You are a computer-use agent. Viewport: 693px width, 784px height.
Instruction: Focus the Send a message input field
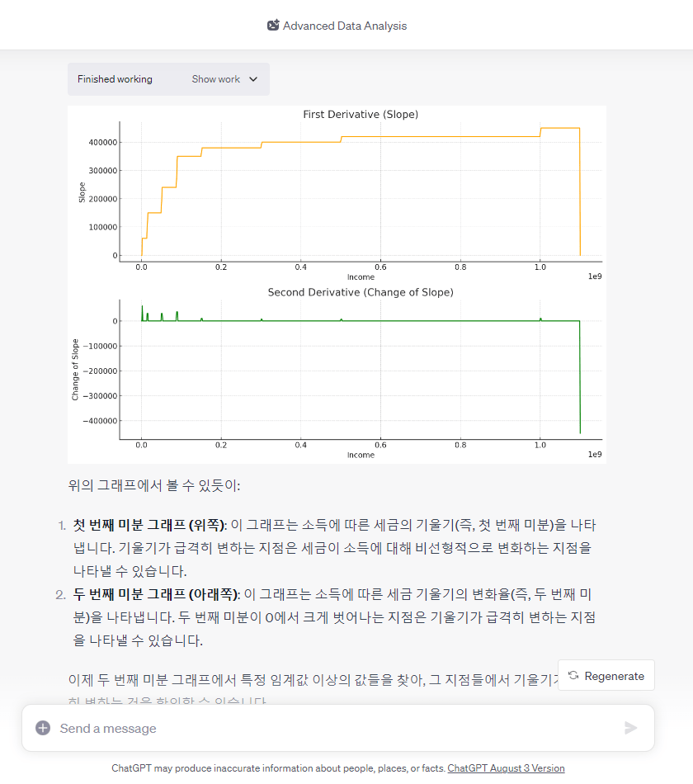point(330,728)
